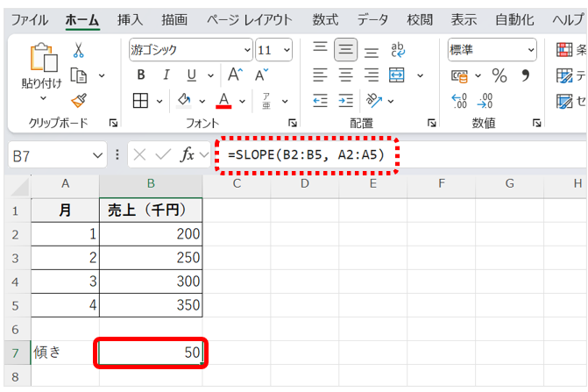Expand copy options arrow
This screenshot has width=588, height=392.
coord(102,75)
